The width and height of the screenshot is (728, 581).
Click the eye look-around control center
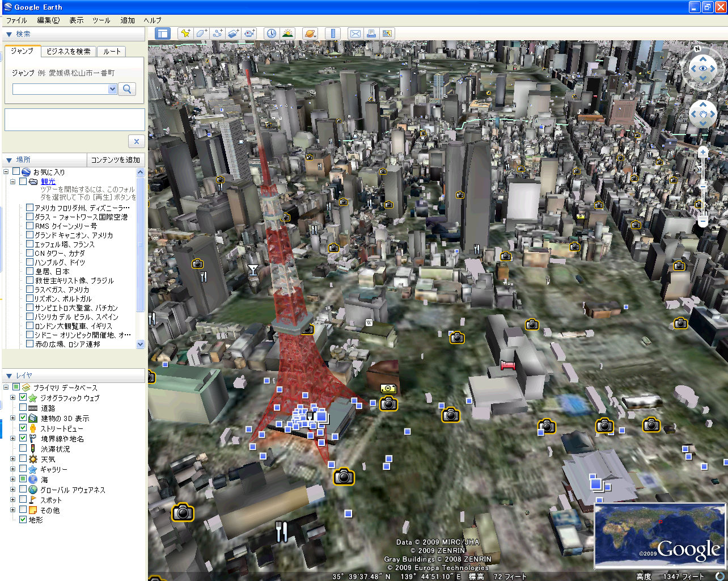click(x=703, y=69)
